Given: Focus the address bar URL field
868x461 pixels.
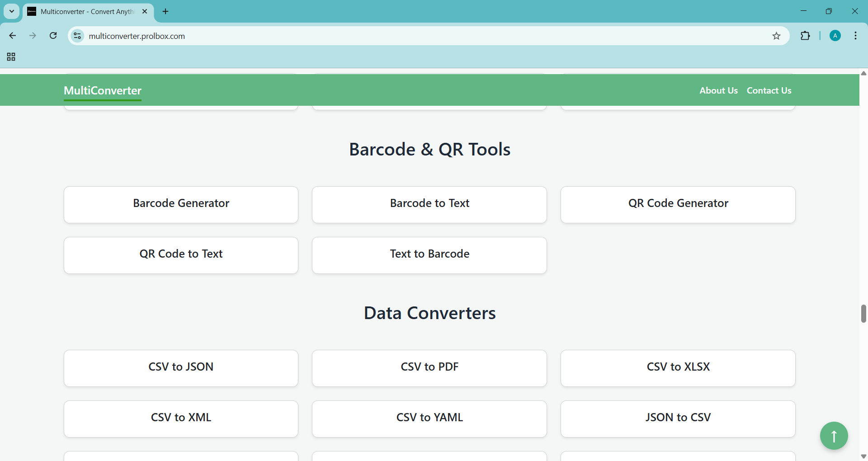Looking at the screenshot, I should 407,36.
